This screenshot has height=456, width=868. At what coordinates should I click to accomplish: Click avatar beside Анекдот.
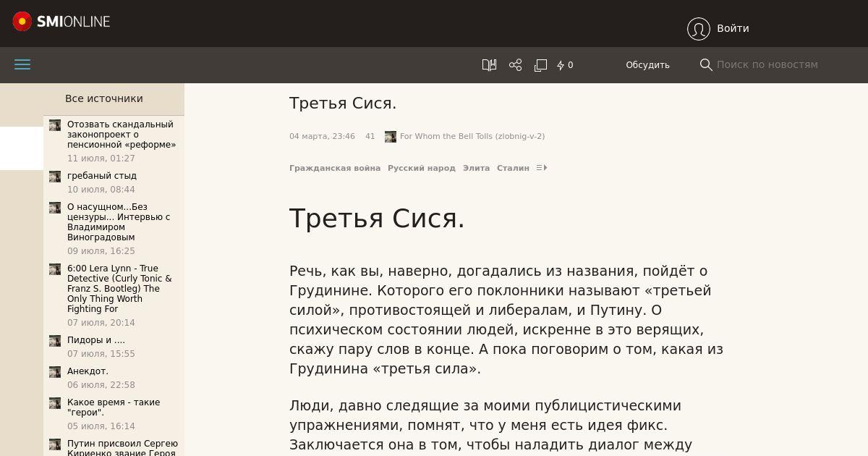(55, 372)
